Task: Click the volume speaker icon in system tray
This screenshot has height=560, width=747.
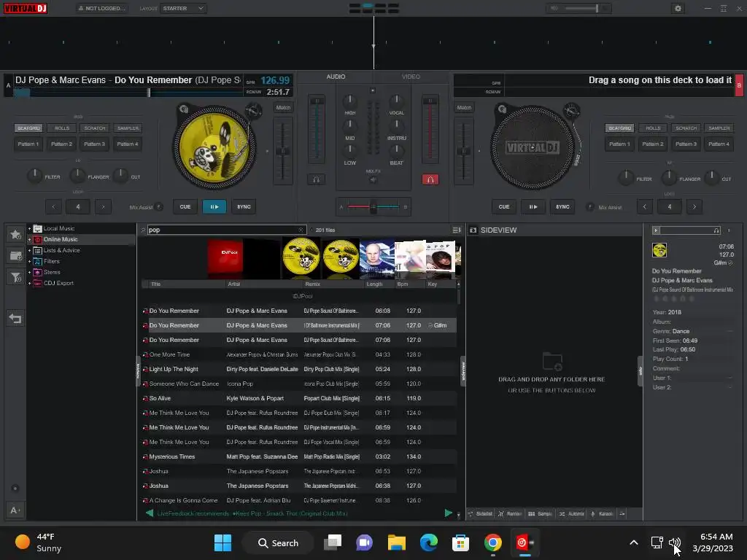Action: click(674, 542)
